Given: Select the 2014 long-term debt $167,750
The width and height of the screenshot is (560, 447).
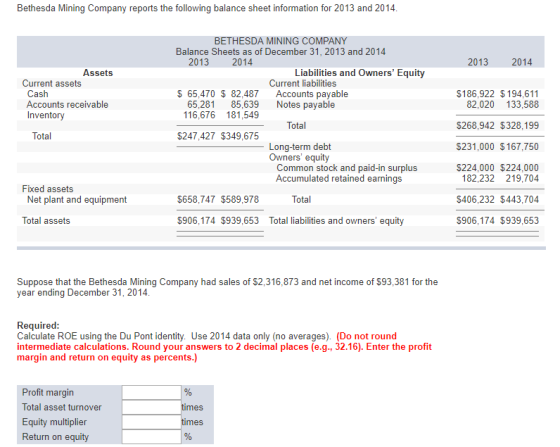Looking at the screenshot, I should 519,147.
